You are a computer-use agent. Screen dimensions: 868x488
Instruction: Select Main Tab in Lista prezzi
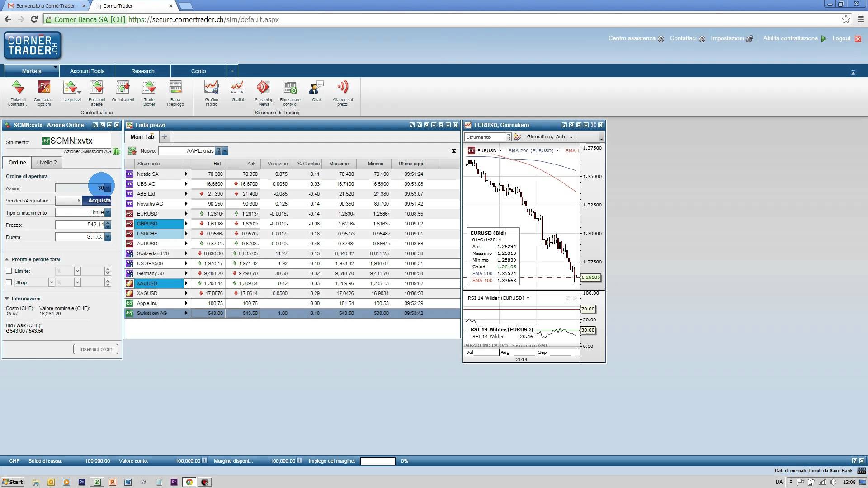tap(142, 136)
